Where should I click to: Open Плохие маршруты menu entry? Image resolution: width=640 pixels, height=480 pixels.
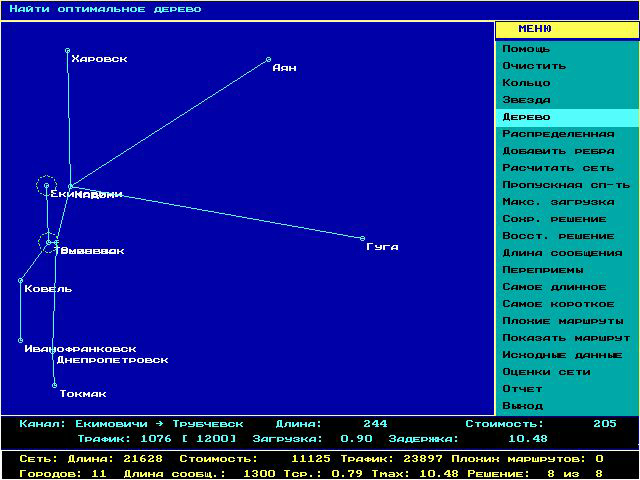pyautogui.click(x=567, y=321)
